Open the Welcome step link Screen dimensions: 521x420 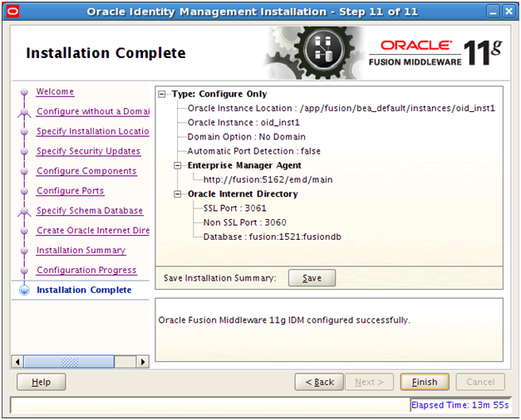coord(55,91)
